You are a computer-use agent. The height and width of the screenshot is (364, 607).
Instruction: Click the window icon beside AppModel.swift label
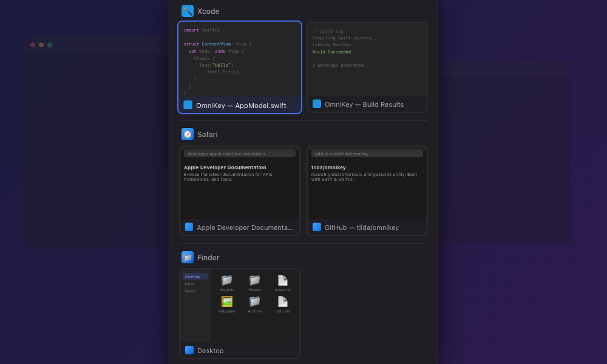188,104
